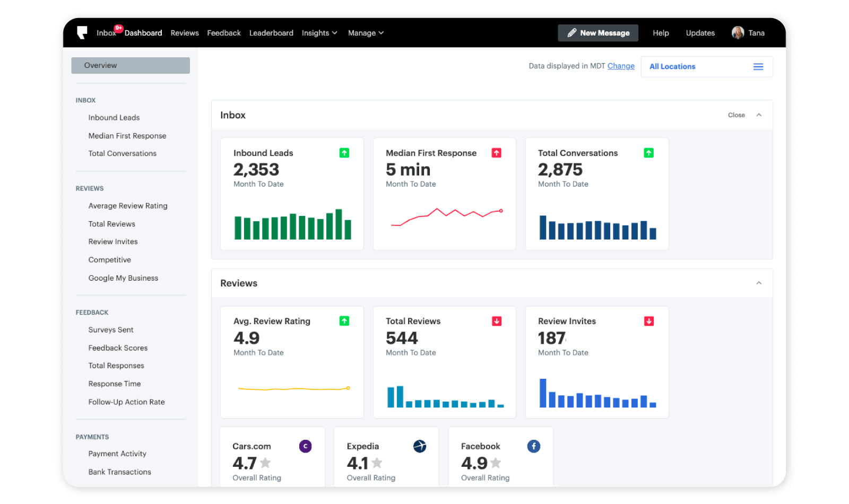This screenshot has width=849, height=504.
Task: Click the red trend arrow on Total Reviews
Action: 496,320
